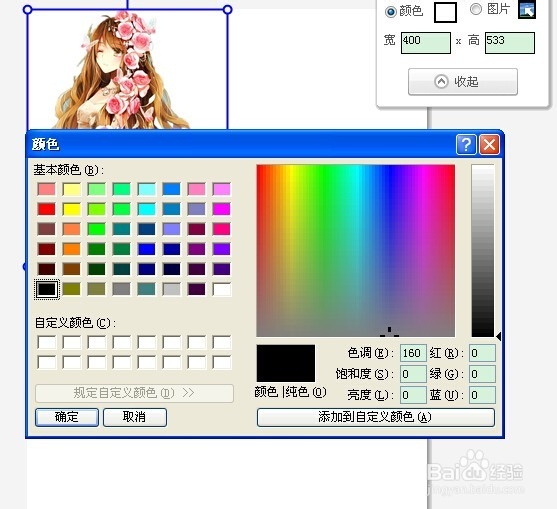Screen dimensions: 557x509
Task: Click the white background color box
Action: 445,12
